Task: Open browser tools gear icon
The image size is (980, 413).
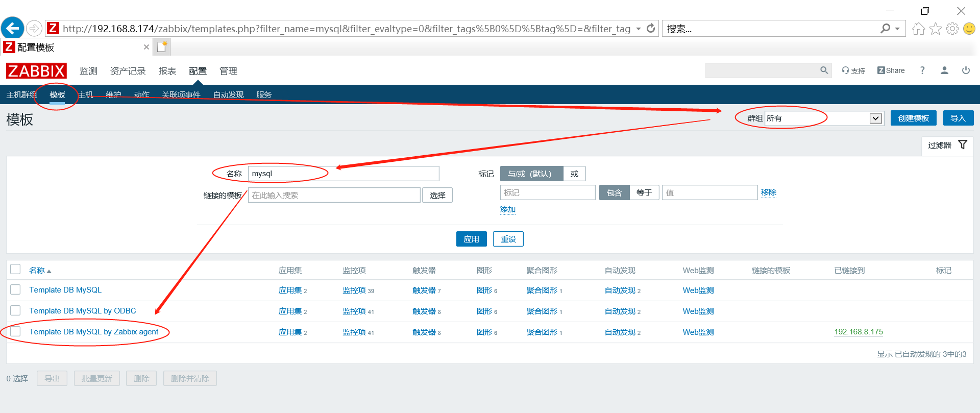Action: click(952, 29)
